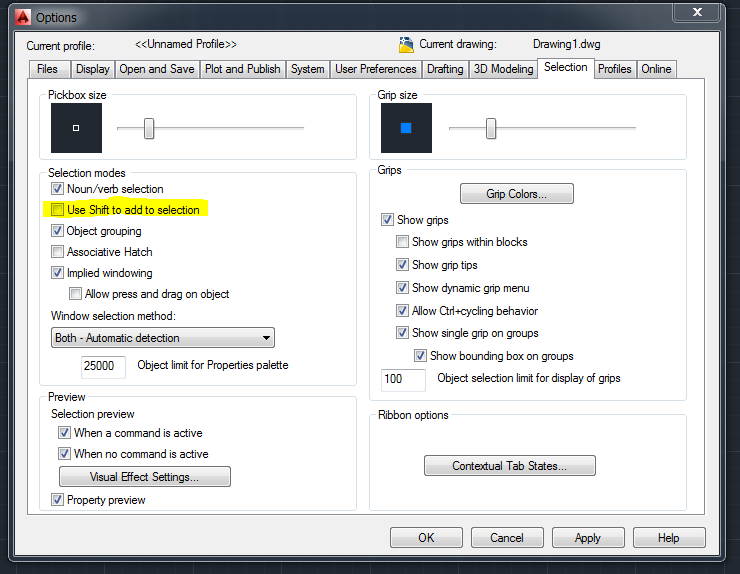Click the Drawing1.dwg file name

[x=567, y=44]
